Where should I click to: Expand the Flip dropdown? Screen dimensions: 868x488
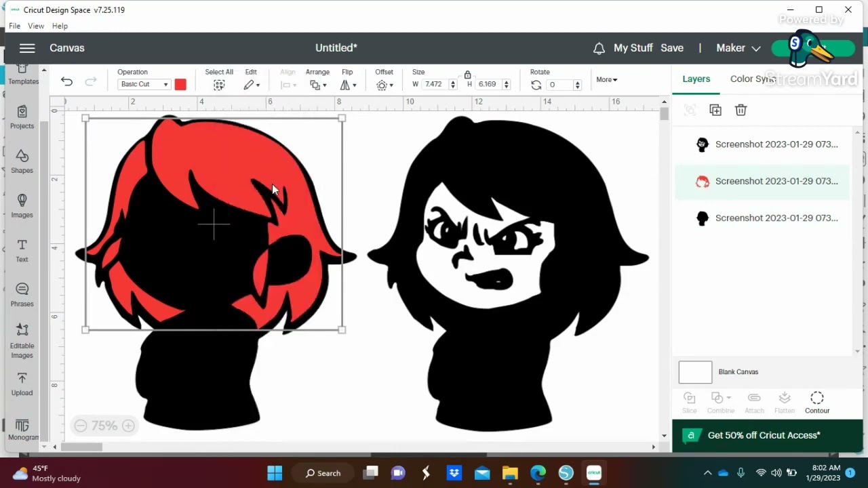pos(349,85)
